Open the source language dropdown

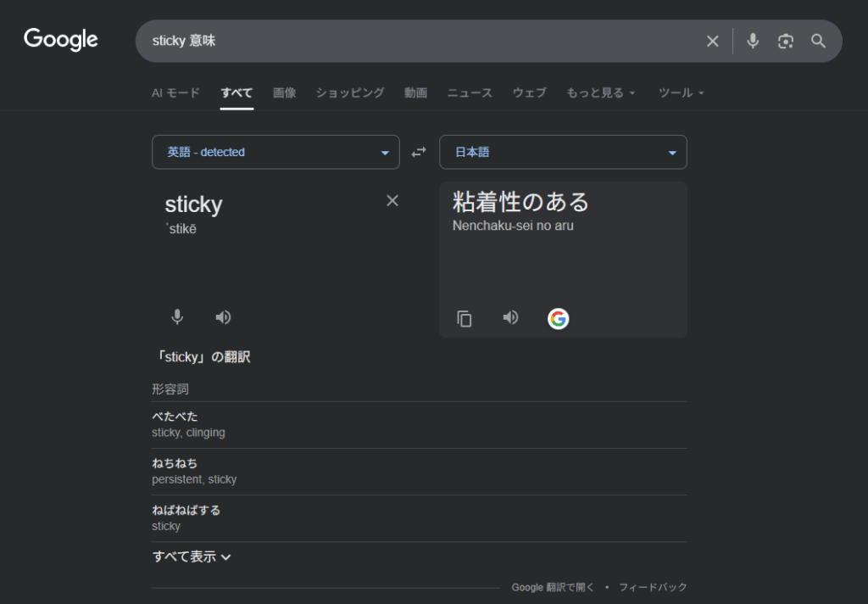tap(275, 152)
